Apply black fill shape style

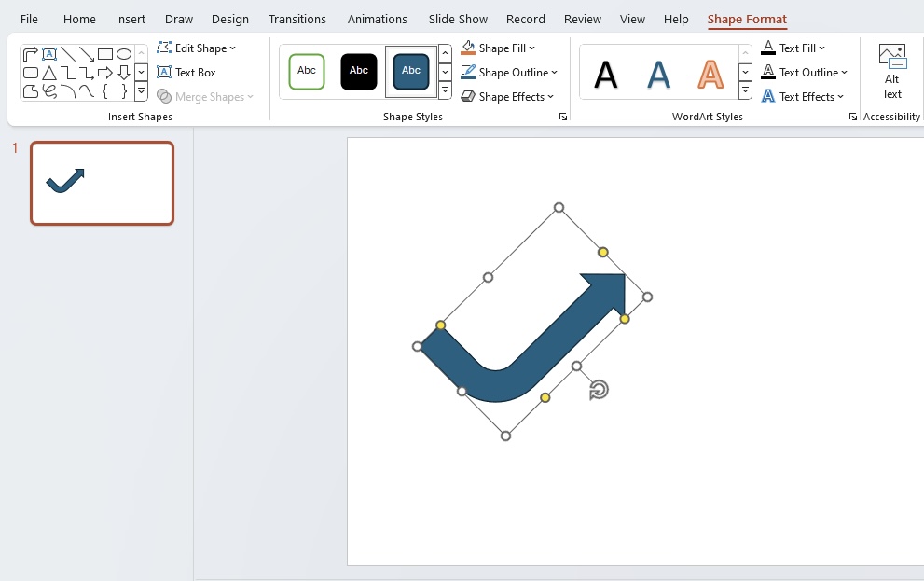[359, 71]
